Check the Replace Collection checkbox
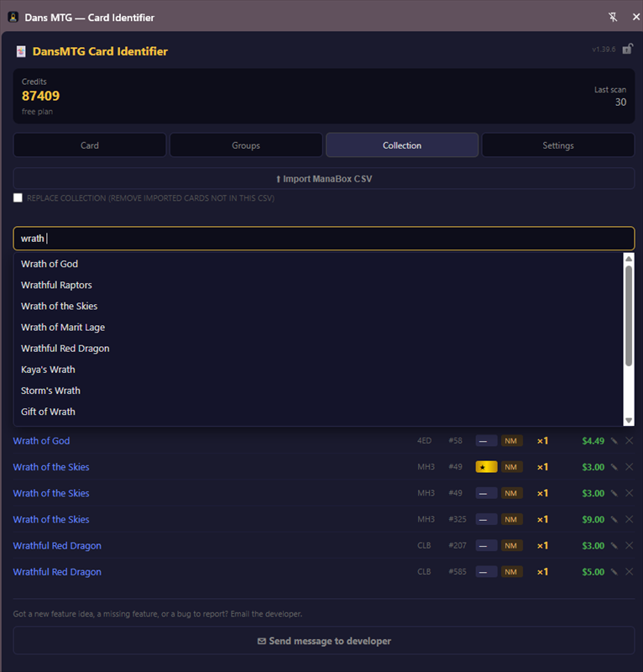The height and width of the screenshot is (672, 643). (x=18, y=197)
